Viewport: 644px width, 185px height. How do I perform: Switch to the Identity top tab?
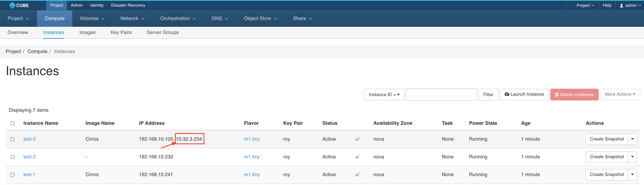(97, 5)
